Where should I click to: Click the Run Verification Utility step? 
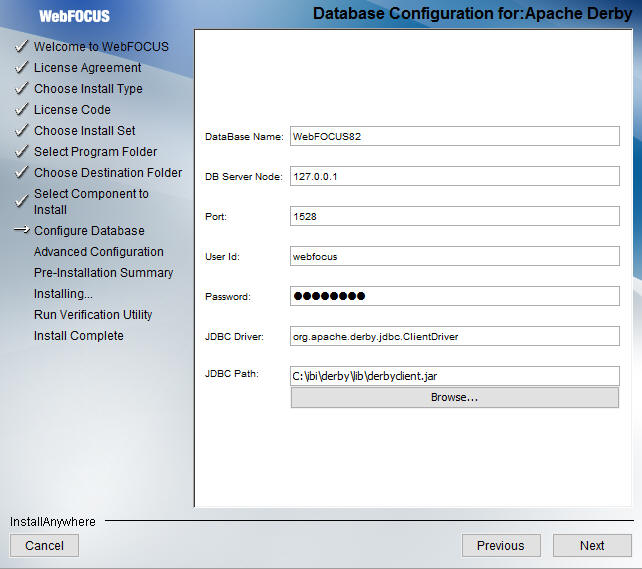click(x=93, y=315)
